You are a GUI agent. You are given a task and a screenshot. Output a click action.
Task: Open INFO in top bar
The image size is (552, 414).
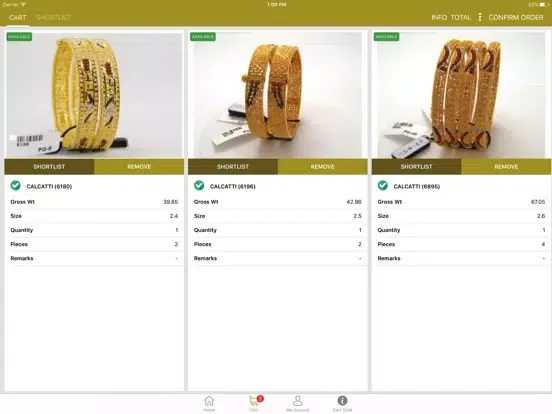point(439,17)
